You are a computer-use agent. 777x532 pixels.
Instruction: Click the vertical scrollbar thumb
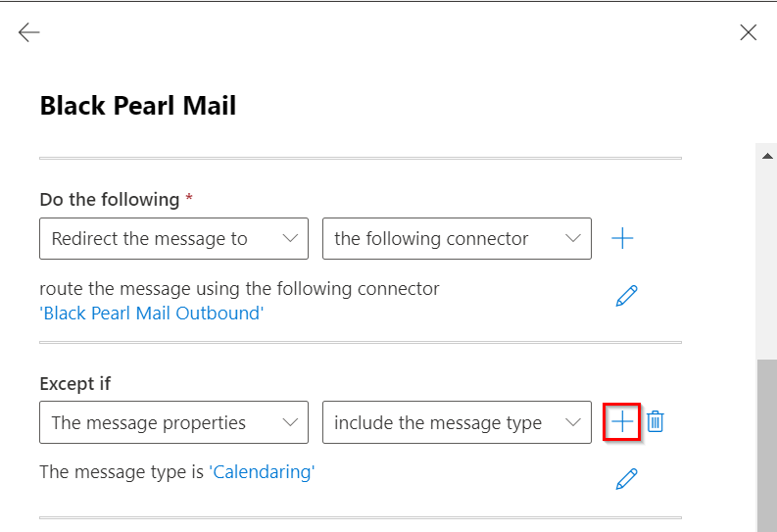(767, 446)
